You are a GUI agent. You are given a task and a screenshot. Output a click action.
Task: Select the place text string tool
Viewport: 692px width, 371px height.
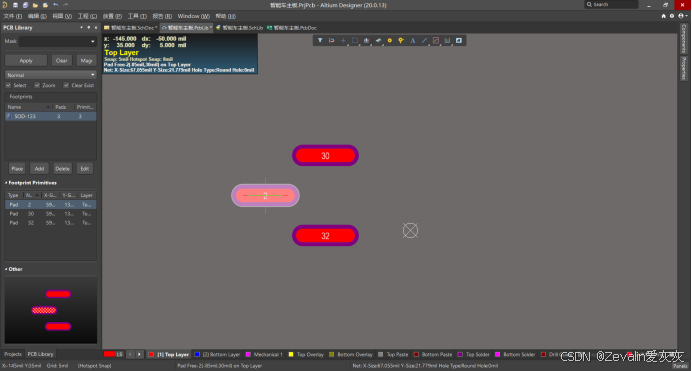click(413, 41)
